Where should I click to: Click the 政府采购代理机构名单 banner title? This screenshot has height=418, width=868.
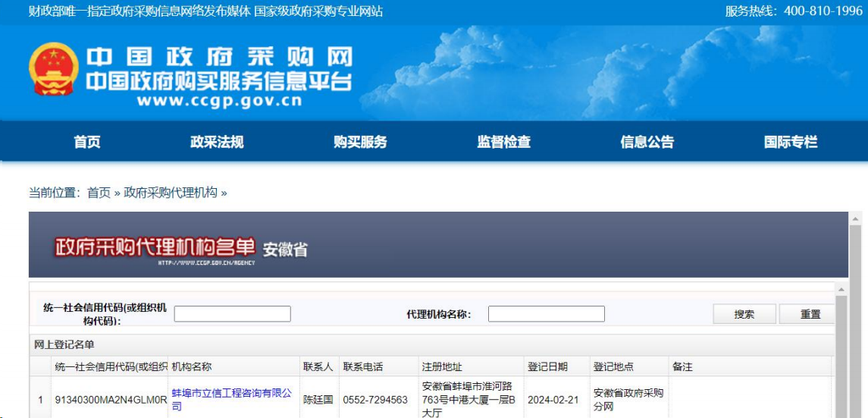155,247
